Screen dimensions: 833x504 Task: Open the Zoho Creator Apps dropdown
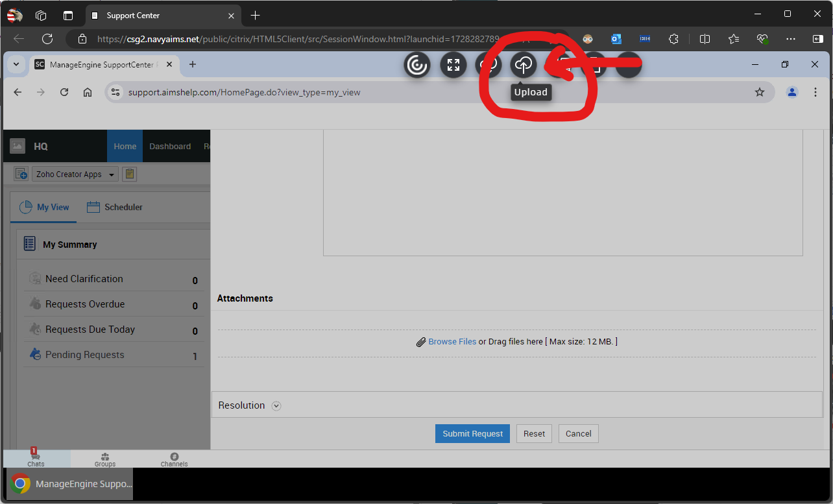coord(75,174)
